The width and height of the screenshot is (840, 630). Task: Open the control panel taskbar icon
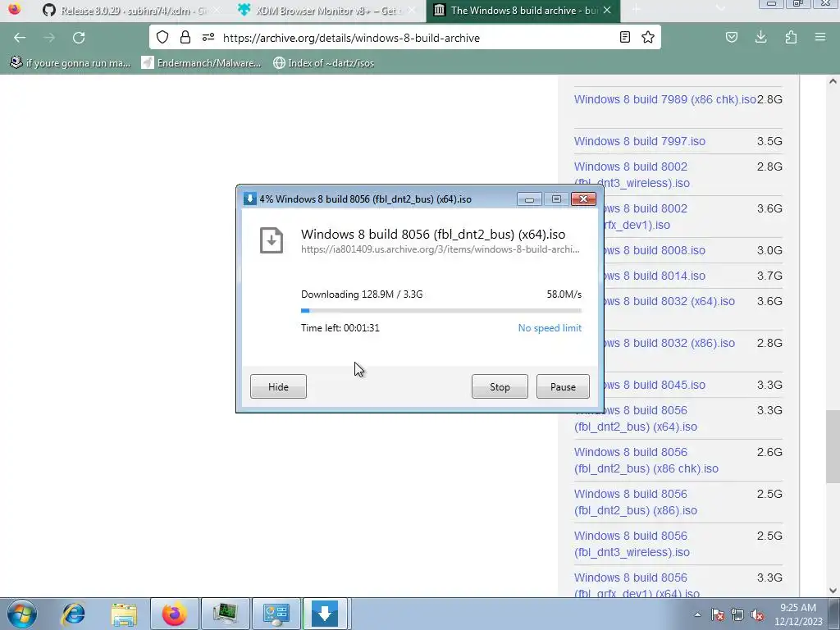tap(276, 614)
